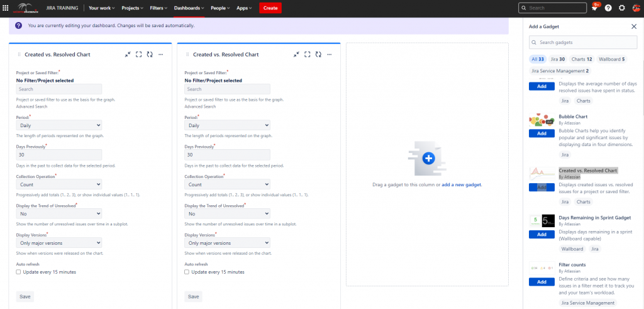Open Period dropdown in first gadget
Screen dimensions: 644x309
coord(59,125)
